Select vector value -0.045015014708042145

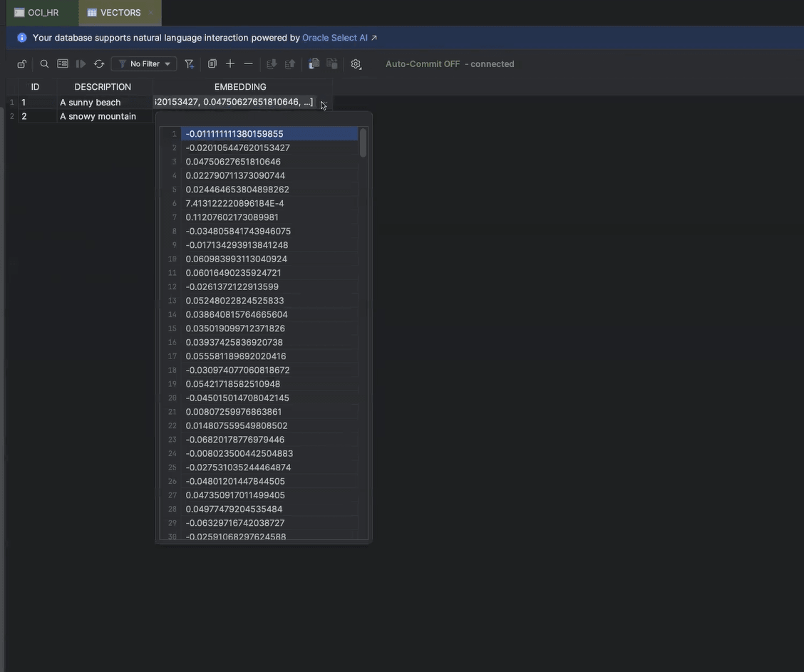point(269,398)
